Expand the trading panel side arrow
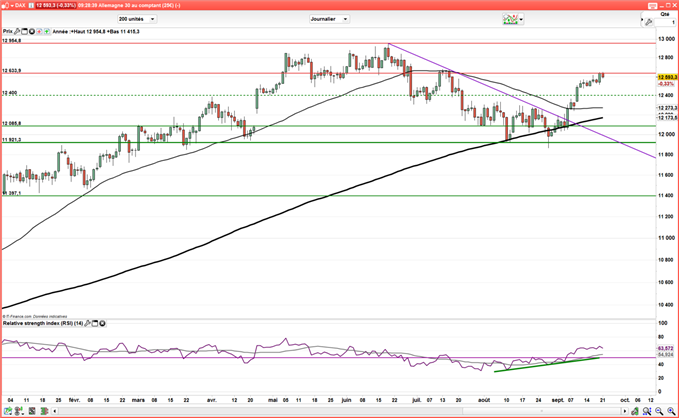 tap(642, 19)
